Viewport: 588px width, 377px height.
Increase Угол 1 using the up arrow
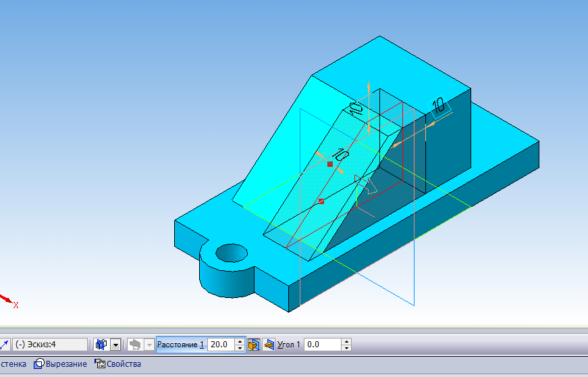point(346,341)
